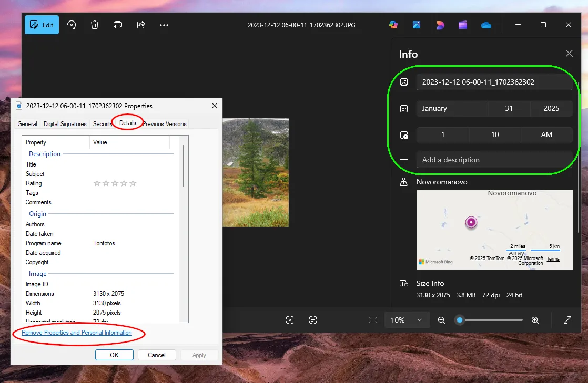Viewport: 588px width, 383px height.
Task: Click the description lines icon in Info
Action: click(404, 160)
